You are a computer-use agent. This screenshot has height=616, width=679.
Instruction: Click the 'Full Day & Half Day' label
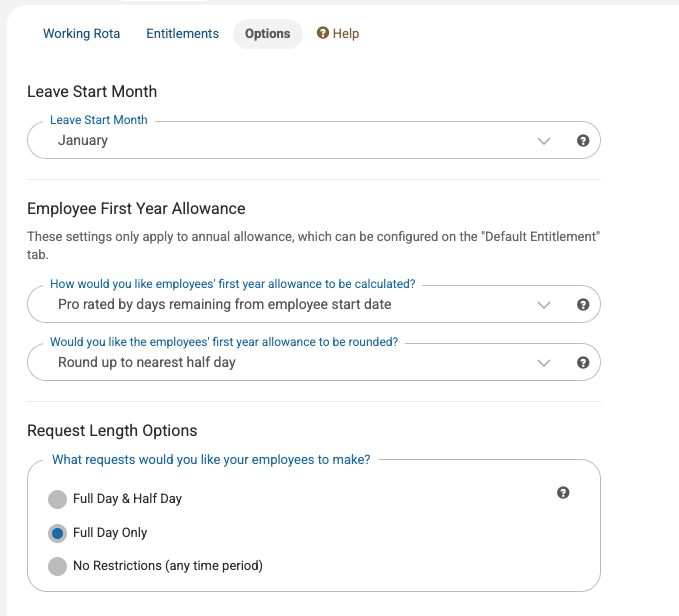[127, 499]
